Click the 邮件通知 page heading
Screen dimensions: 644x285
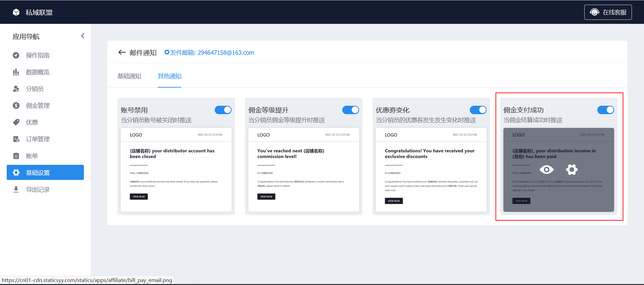(143, 53)
